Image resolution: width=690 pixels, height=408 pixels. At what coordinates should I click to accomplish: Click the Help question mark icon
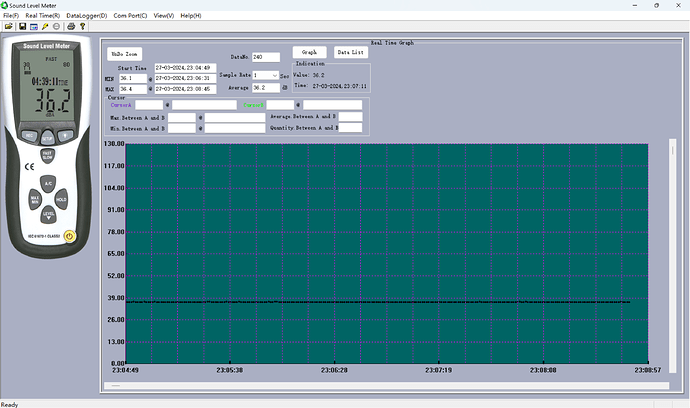click(x=82, y=26)
